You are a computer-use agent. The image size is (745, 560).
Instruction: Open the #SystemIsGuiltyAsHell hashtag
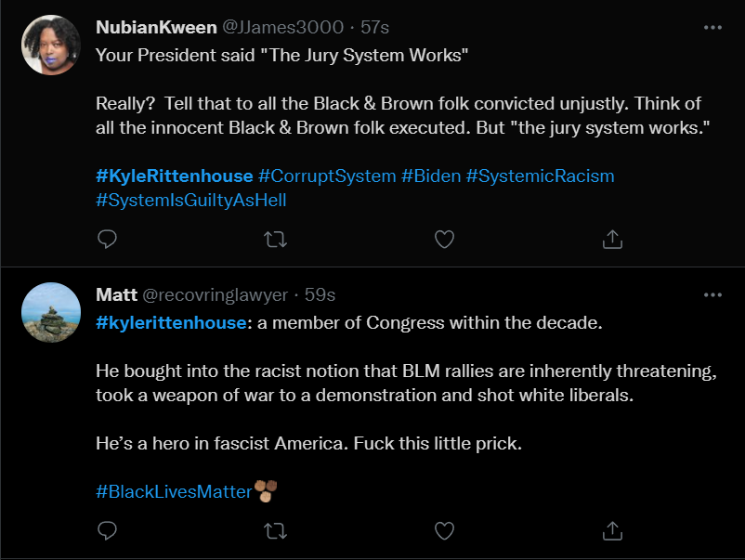coord(190,200)
